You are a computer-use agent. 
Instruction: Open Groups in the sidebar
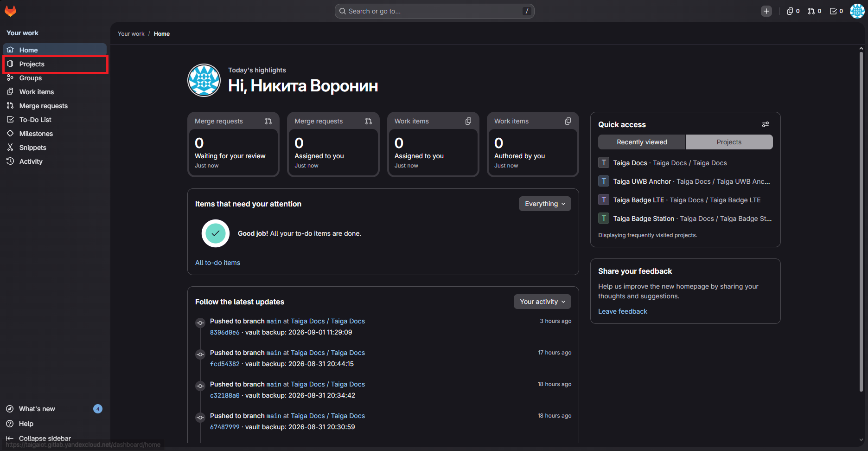[55, 78]
